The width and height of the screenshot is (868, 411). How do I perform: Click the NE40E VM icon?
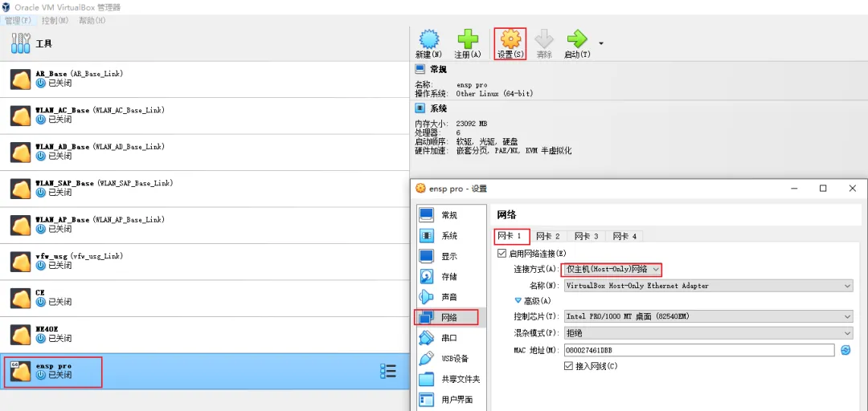[x=20, y=335]
